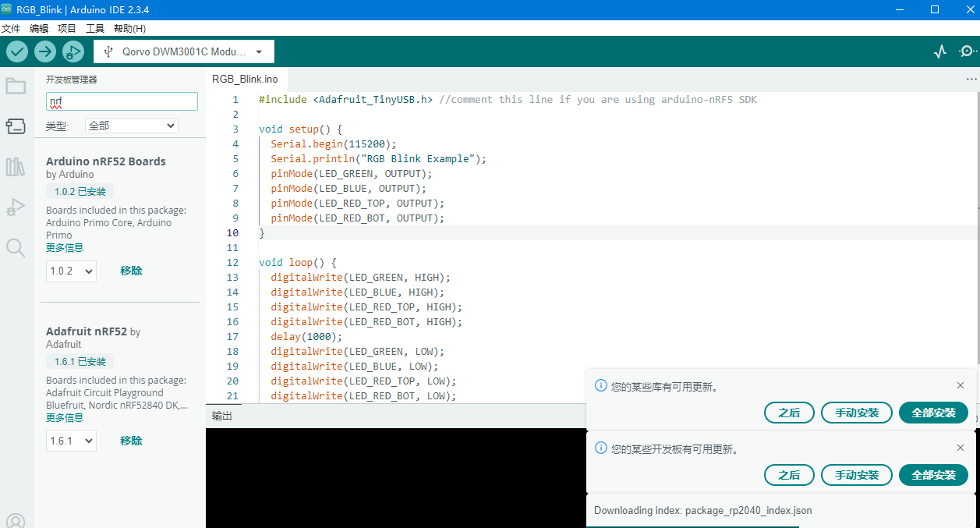Open the user account icon in sidebar
Image resolution: width=980 pixels, height=528 pixels.
point(16,521)
